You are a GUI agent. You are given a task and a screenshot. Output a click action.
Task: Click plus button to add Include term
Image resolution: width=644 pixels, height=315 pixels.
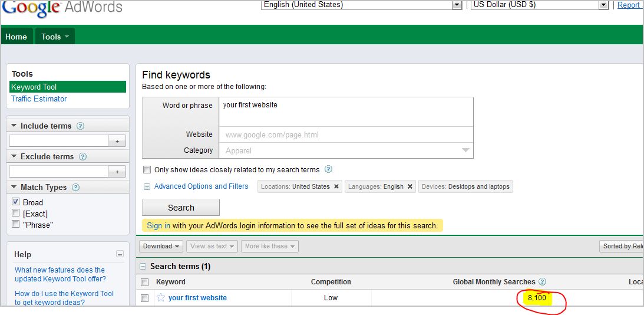[117, 141]
